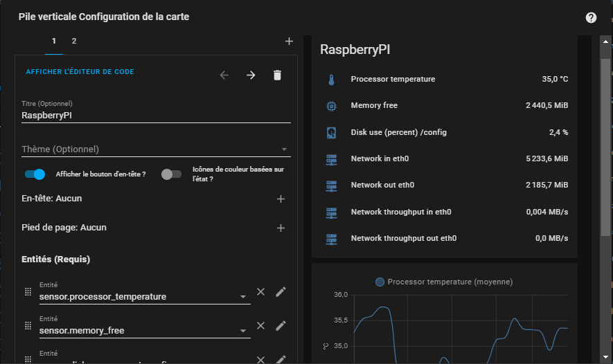The image size is (613, 364).
Task: Click 'Pied de page: Aucun' label
Action: (x=64, y=228)
